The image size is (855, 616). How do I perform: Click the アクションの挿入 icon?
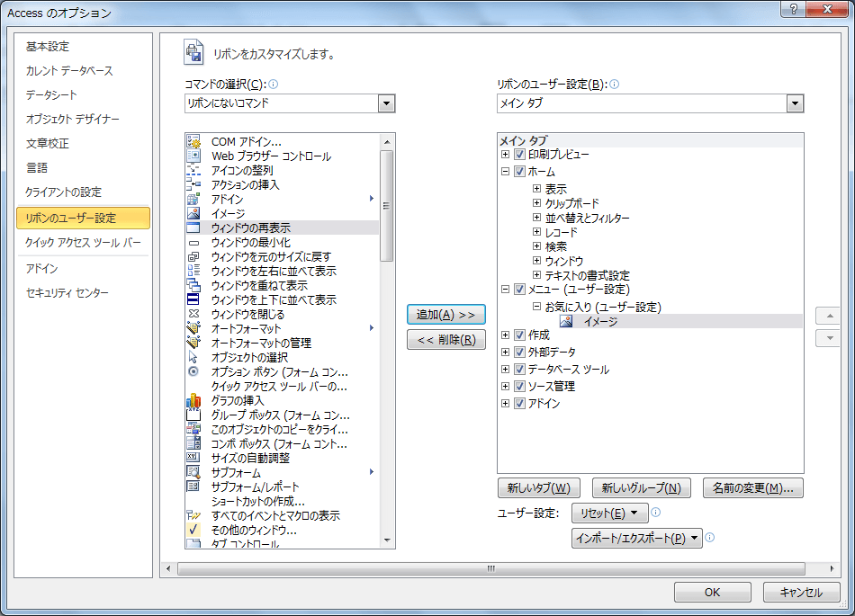pos(193,184)
